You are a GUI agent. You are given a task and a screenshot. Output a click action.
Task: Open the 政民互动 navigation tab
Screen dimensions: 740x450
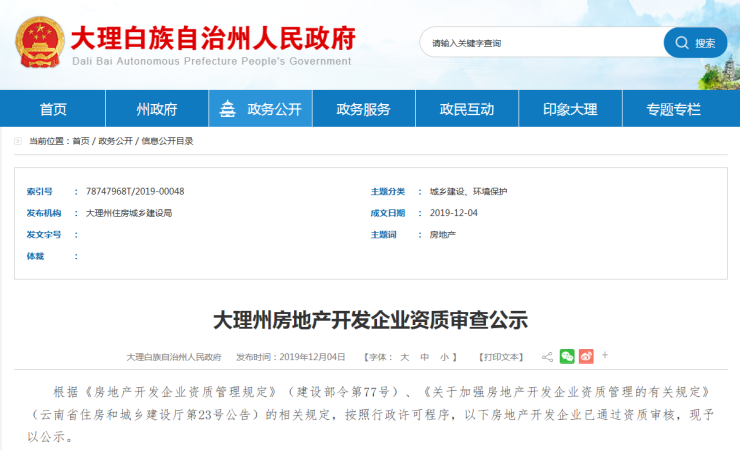point(467,109)
